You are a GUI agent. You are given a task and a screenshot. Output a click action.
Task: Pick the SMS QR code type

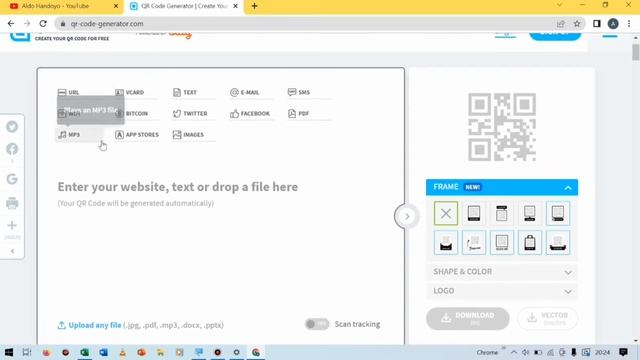click(299, 92)
